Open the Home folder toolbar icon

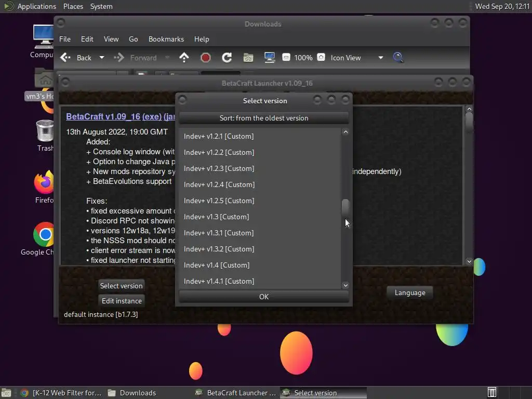(248, 58)
